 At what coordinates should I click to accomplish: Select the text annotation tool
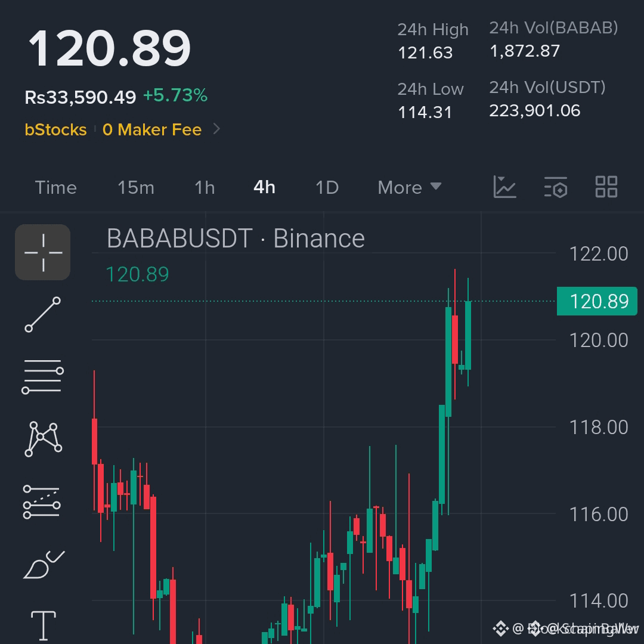pos(43,626)
